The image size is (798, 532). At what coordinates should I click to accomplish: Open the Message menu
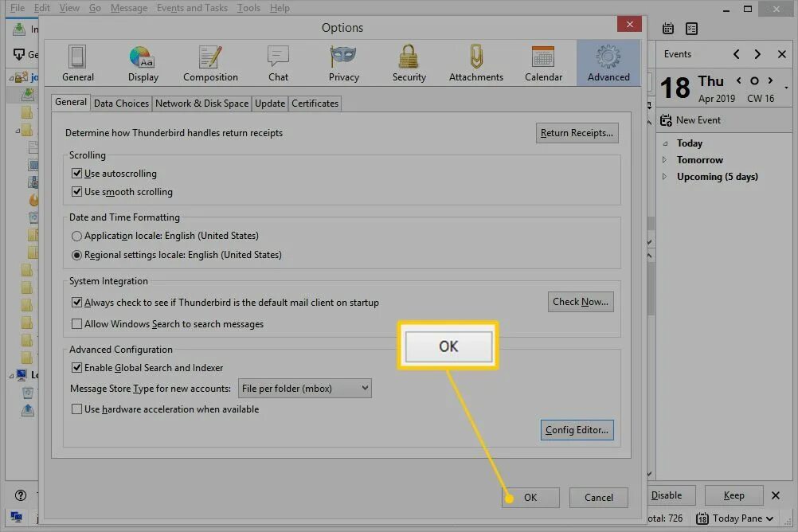(x=129, y=8)
